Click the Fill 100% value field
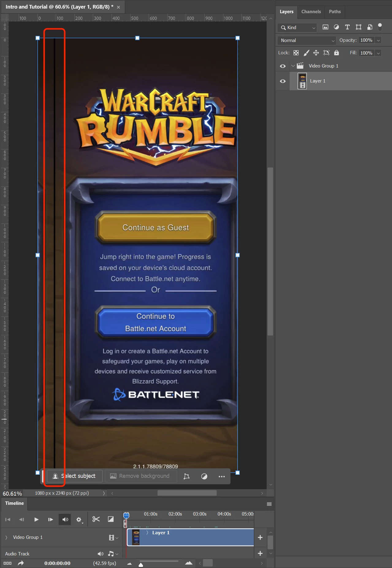Image resolution: width=392 pixels, height=568 pixels. coord(366,53)
